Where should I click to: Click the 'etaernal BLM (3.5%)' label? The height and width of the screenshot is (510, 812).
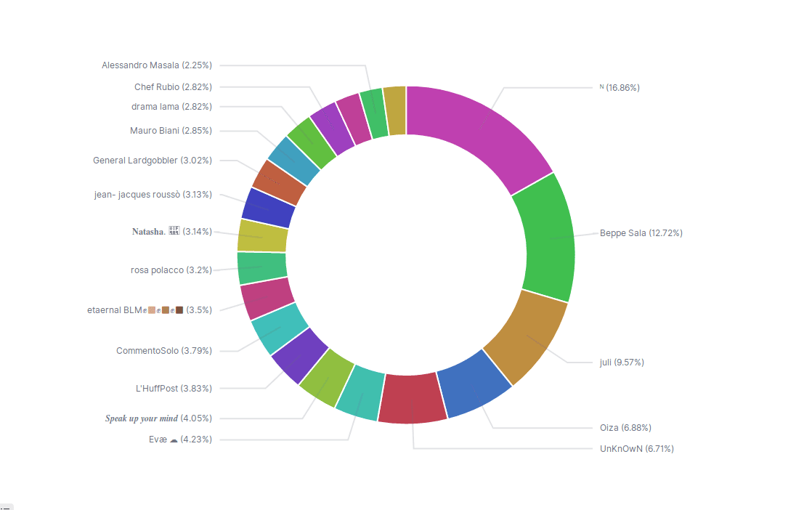pos(150,310)
